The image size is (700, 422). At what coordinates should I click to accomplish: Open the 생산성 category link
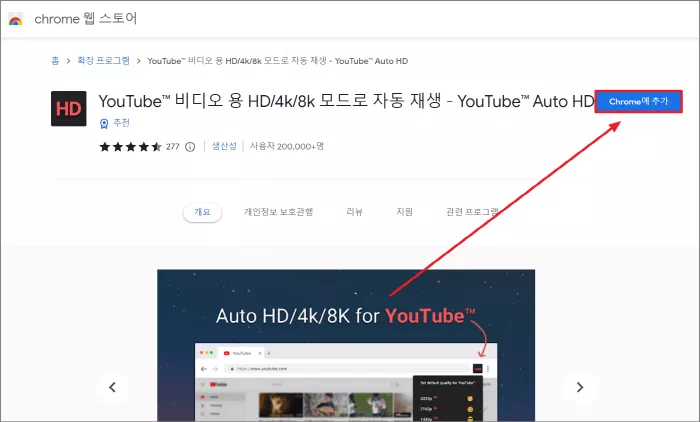(224, 146)
